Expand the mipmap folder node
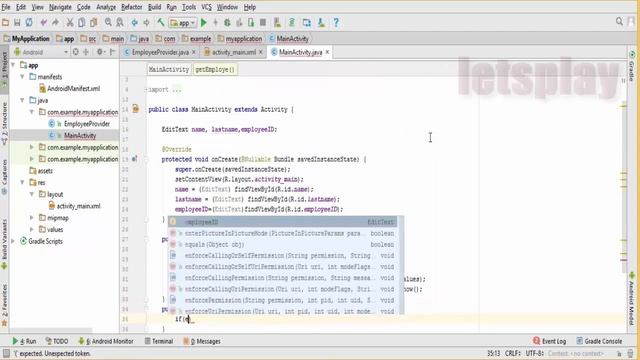 point(32,218)
